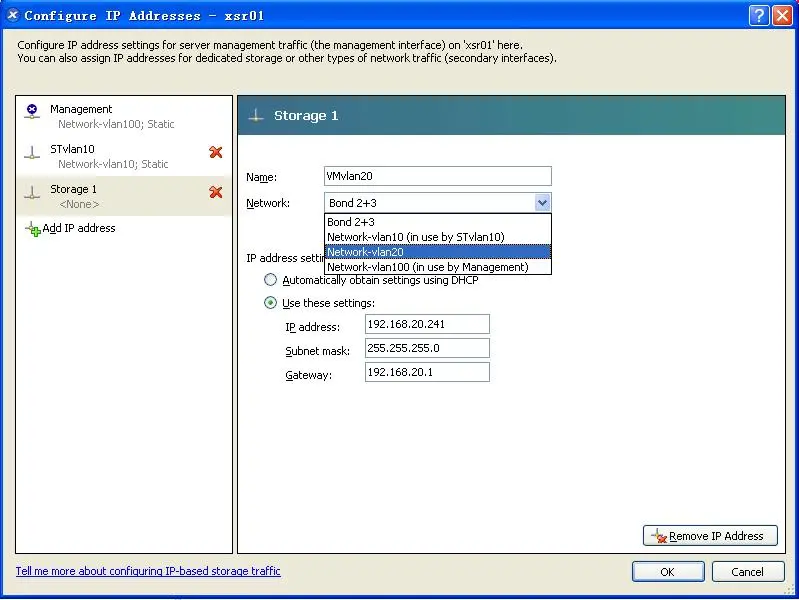799x600 pixels.
Task: Click the IP address field 192.168.20.241
Action: [x=427, y=324]
